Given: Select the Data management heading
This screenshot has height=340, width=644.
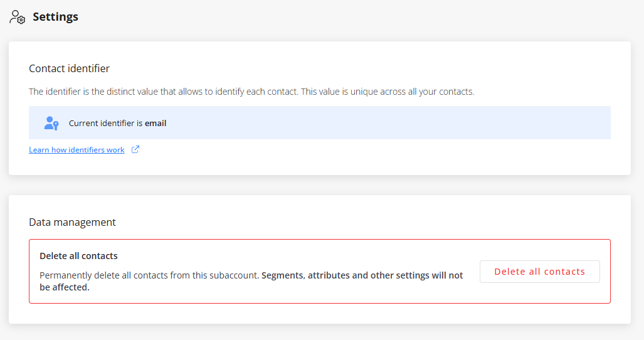Looking at the screenshot, I should pos(72,222).
